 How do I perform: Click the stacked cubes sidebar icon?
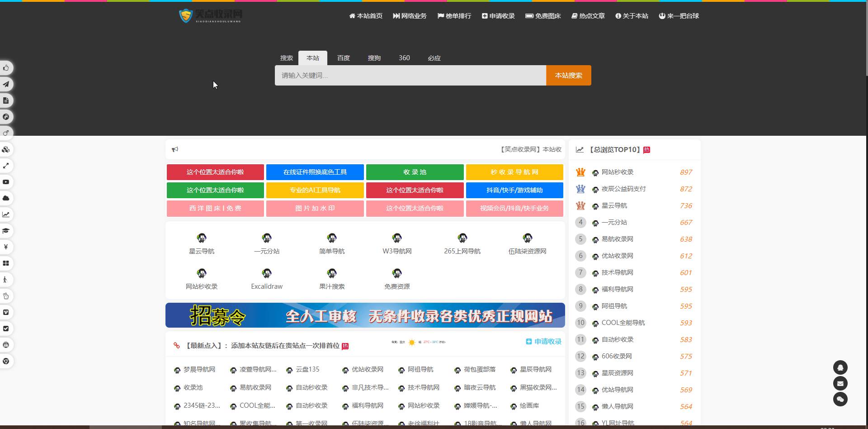pos(6,149)
